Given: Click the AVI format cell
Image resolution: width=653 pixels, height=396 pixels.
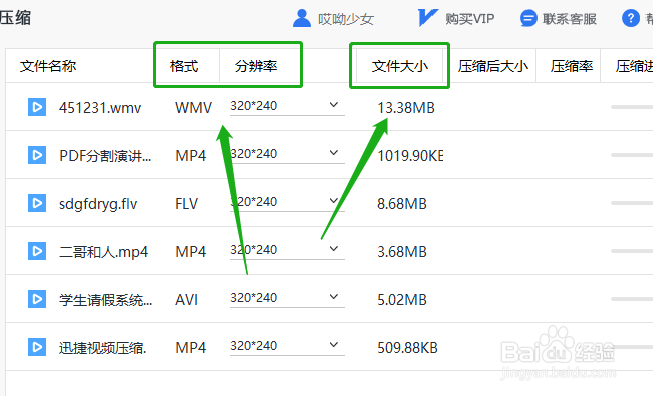Looking at the screenshot, I should pos(186,299).
